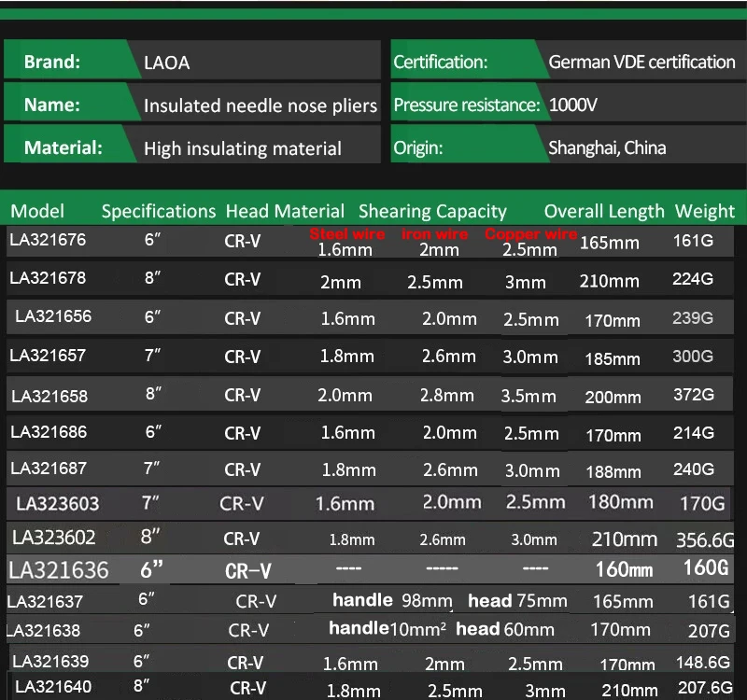Click the Origin: label

coord(417,148)
